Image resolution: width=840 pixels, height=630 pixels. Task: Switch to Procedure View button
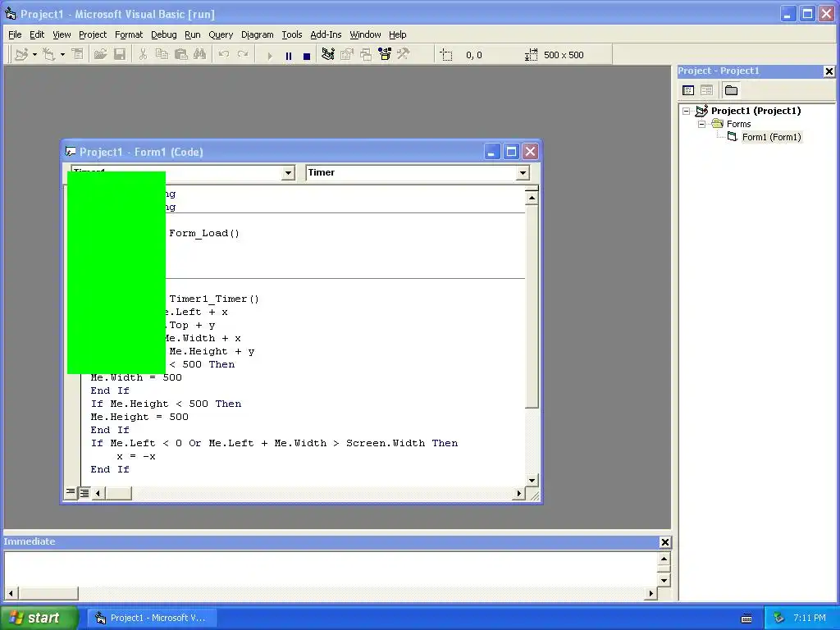(x=71, y=492)
